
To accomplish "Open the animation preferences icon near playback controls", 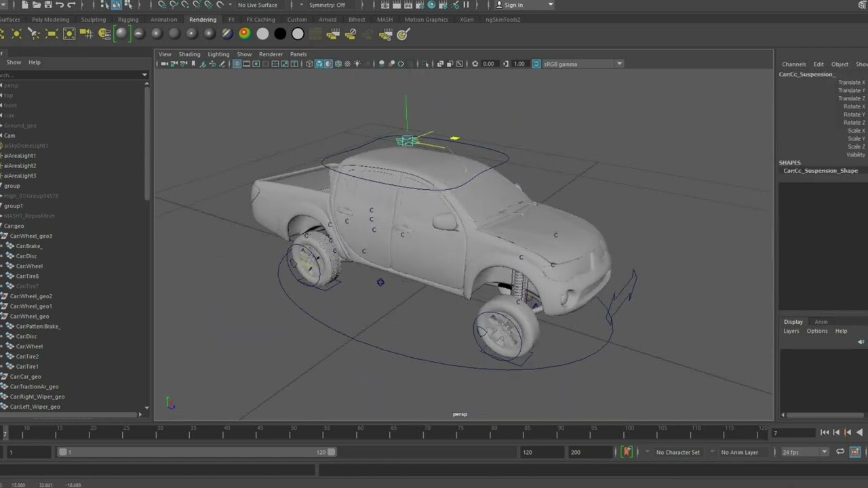I will point(856,451).
